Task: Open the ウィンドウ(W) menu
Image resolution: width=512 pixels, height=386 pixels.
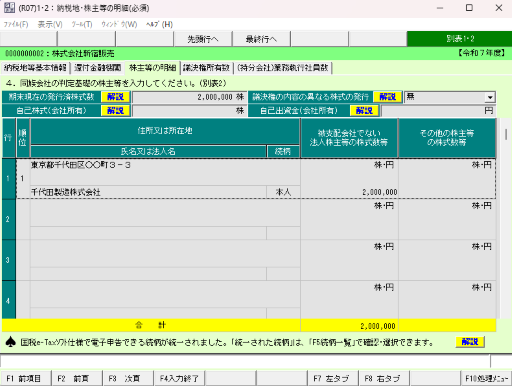Action: tap(119, 24)
